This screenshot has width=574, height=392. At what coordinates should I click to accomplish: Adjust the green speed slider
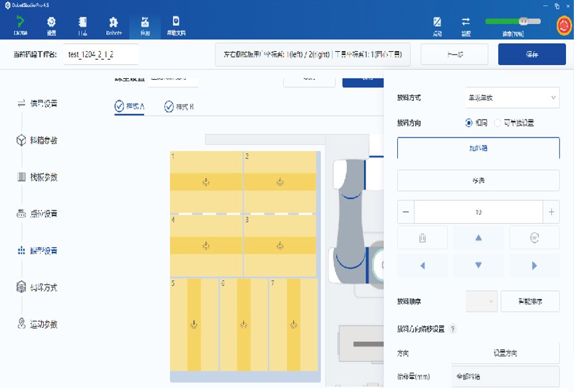523,21
